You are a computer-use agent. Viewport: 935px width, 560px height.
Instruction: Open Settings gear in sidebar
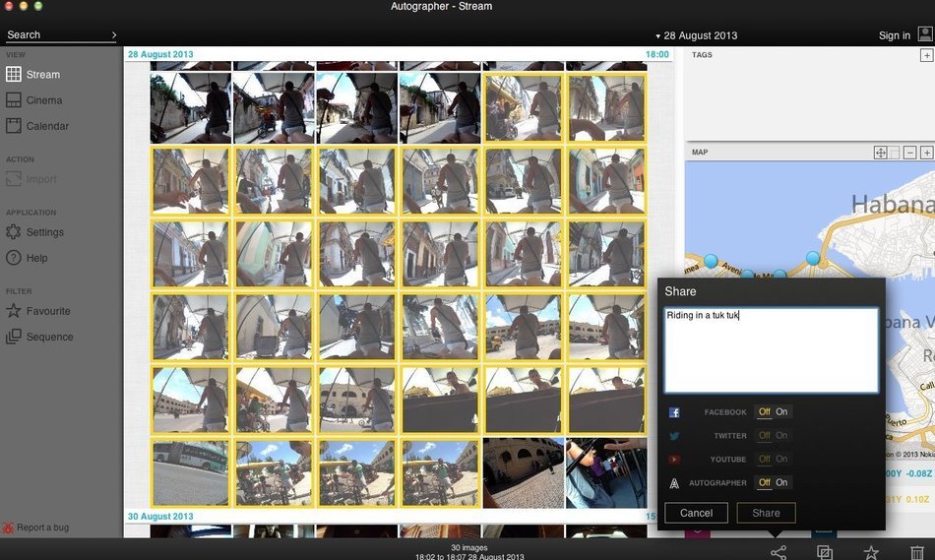point(13,232)
